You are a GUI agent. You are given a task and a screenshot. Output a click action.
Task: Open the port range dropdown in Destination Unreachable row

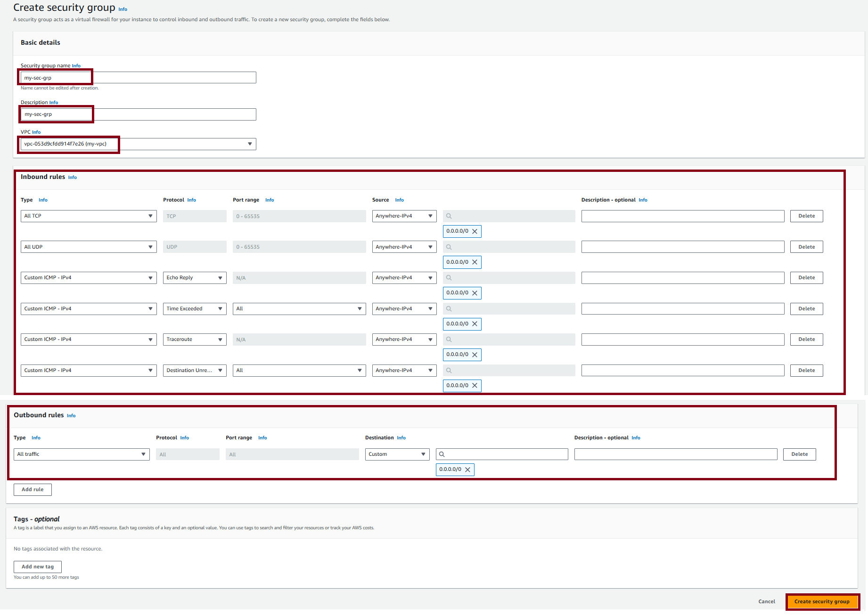click(x=299, y=371)
